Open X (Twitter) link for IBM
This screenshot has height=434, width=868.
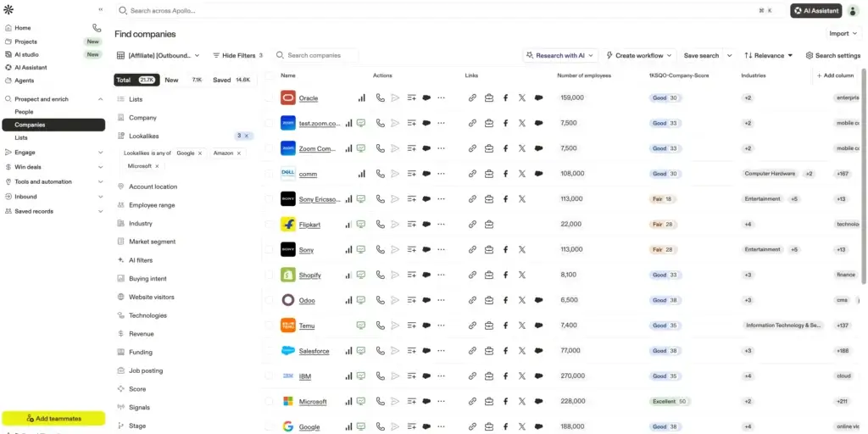click(522, 376)
